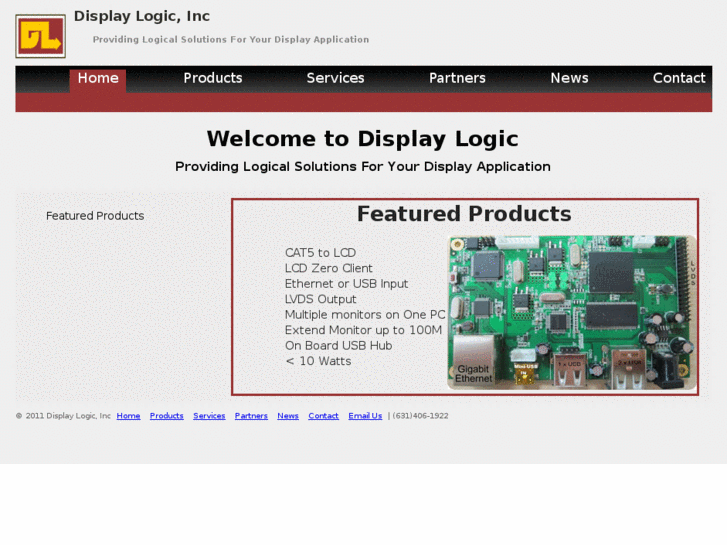Open the Home navigation tab
Image resolution: width=727 pixels, height=545 pixels.
tap(98, 78)
